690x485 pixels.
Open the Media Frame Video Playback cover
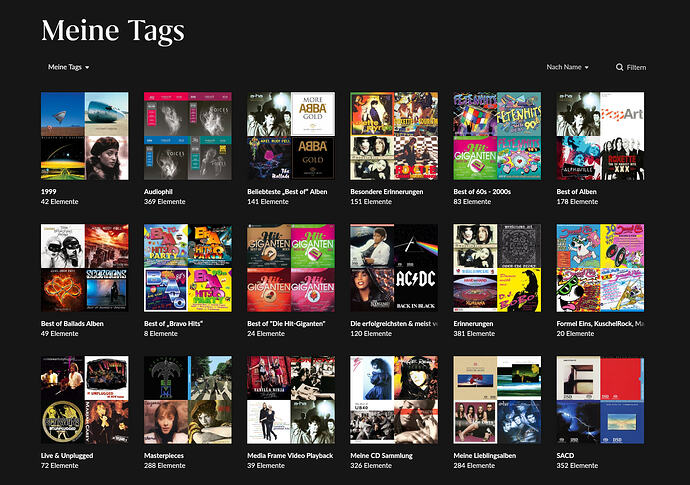(x=291, y=400)
